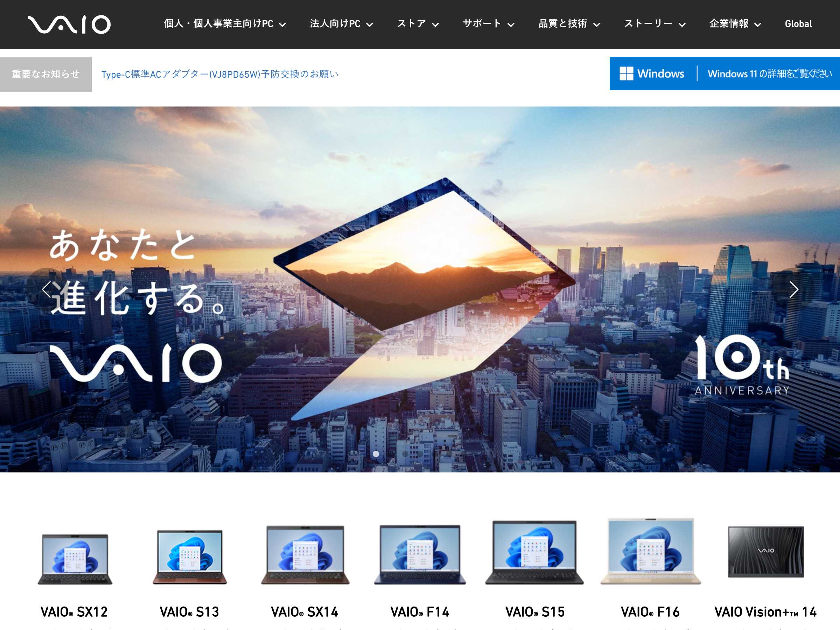Click the VAIO F14 product name
This screenshot has height=630, width=840.
pyautogui.click(x=420, y=612)
